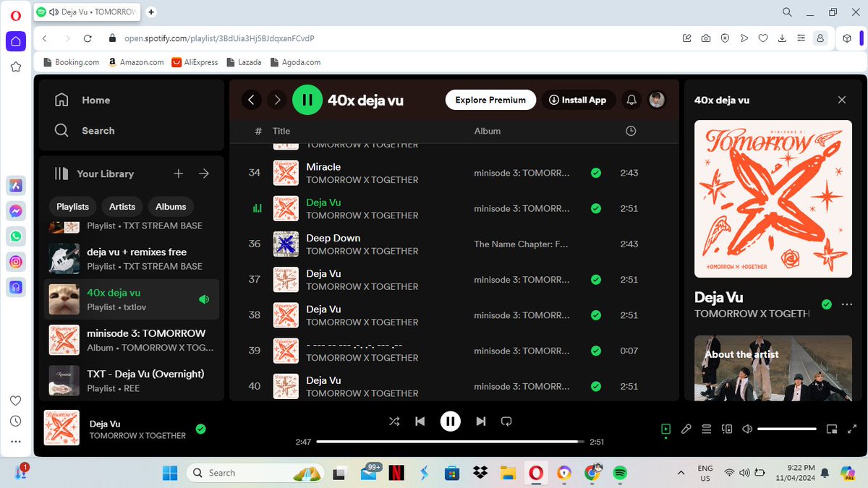This screenshot has width=868, height=488.
Task: Open Booking.com bookmark
Action: [x=71, y=62]
